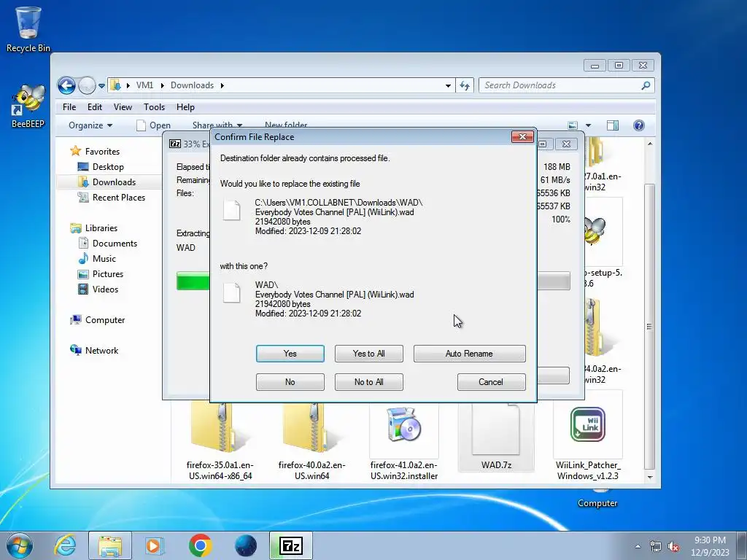The height and width of the screenshot is (560, 747).
Task: Open the view options dropdown arrow
Action: (589, 125)
